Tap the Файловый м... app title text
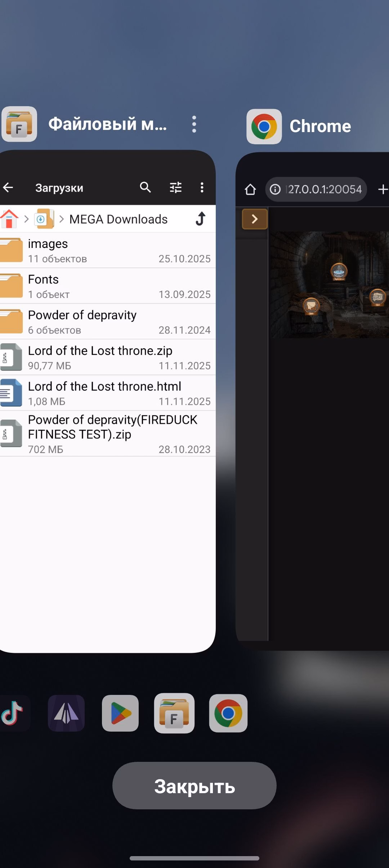The height and width of the screenshot is (868, 389). coord(108,124)
